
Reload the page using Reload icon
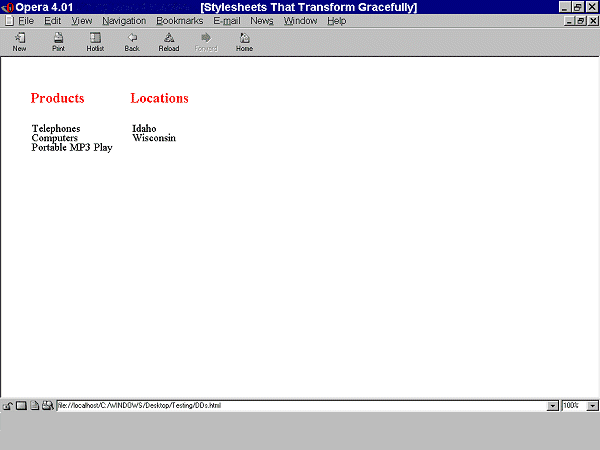click(x=169, y=39)
